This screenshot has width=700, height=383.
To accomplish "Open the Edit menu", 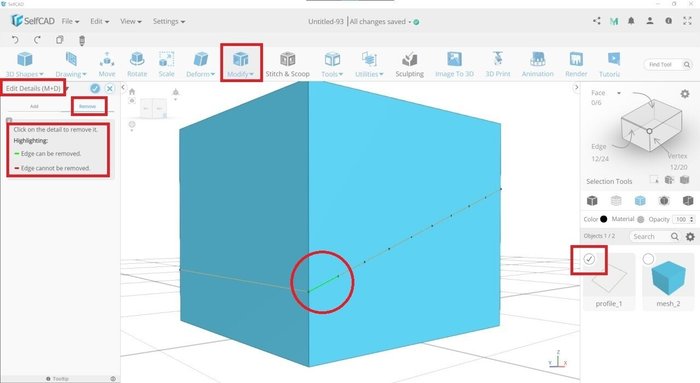I will coord(100,21).
